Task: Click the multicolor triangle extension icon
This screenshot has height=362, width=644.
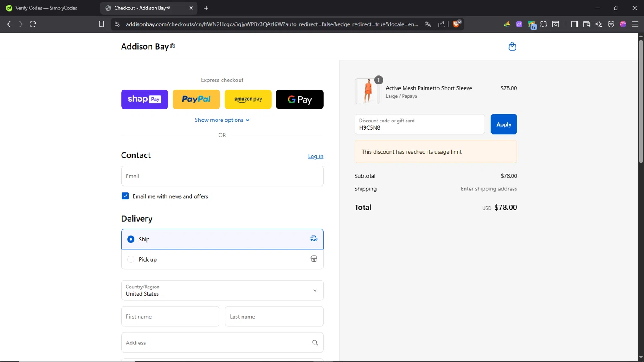Action: click(507, 24)
